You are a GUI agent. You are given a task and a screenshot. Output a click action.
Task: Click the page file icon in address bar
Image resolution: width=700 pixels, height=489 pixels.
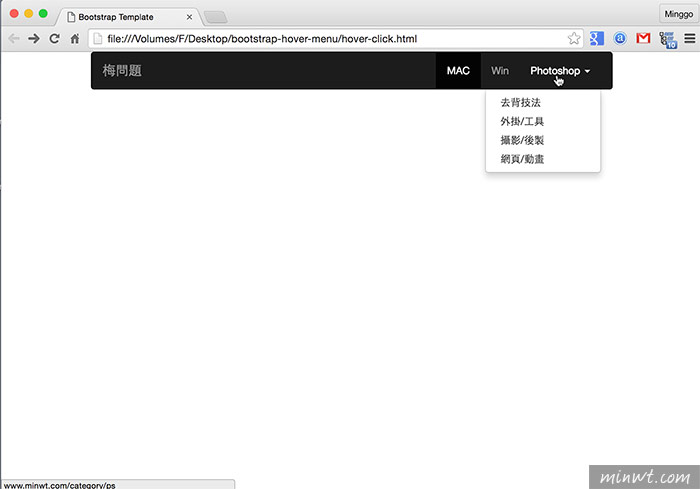98,39
